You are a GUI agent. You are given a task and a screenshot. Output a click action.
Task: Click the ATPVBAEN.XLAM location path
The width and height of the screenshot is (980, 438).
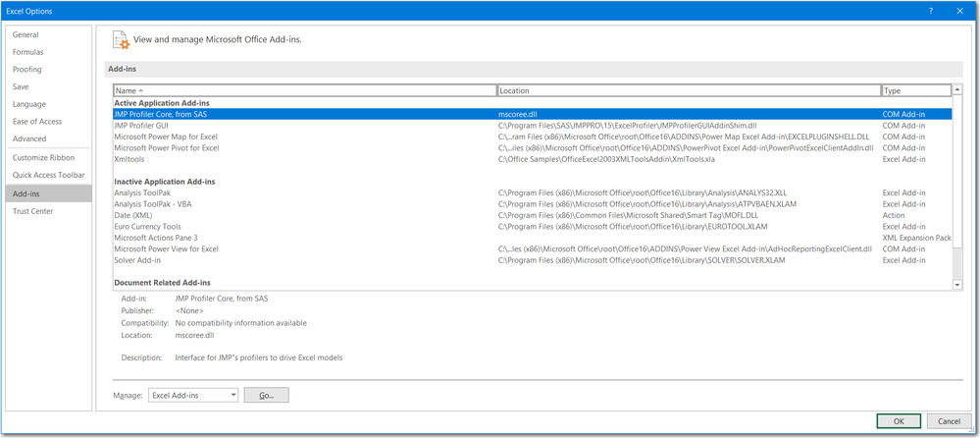(x=646, y=204)
